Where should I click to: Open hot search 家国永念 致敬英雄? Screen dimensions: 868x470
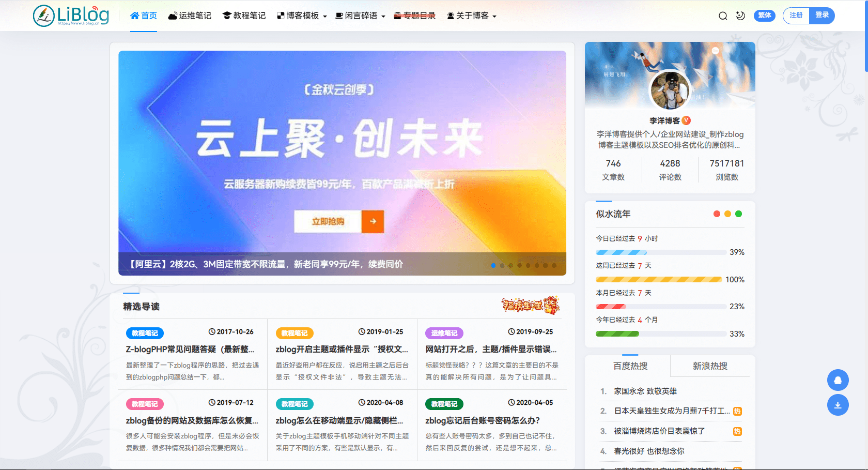pos(645,391)
